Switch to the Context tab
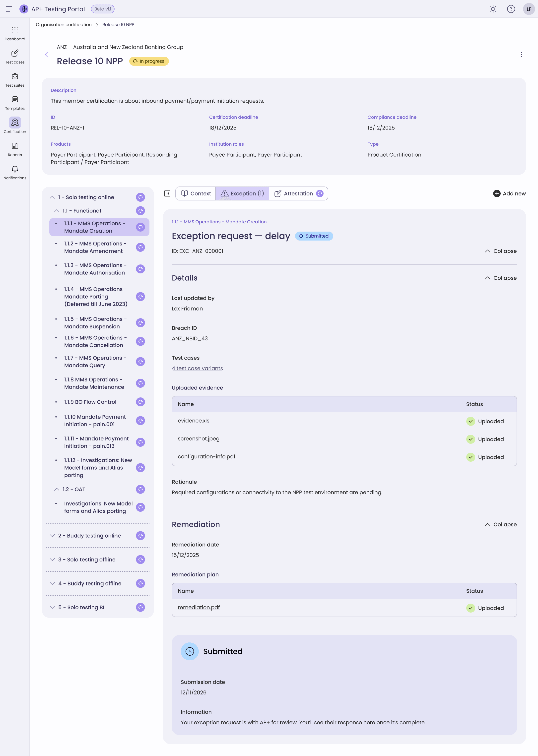Screen dimensions: 538x756 [x=196, y=193]
